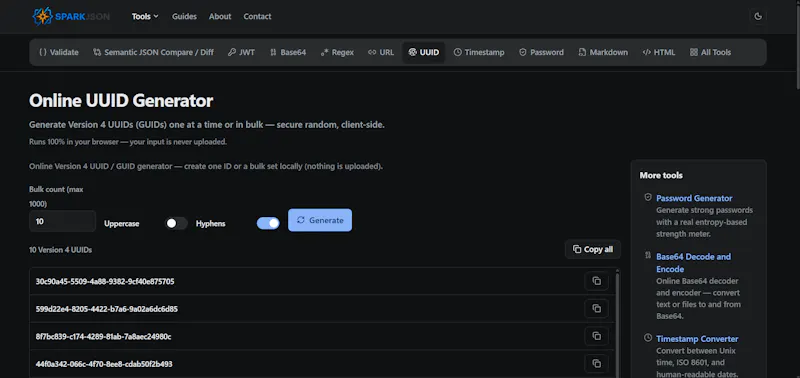Open the Timestamp tool tab
Screen dimensions: 800x378
(x=479, y=52)
